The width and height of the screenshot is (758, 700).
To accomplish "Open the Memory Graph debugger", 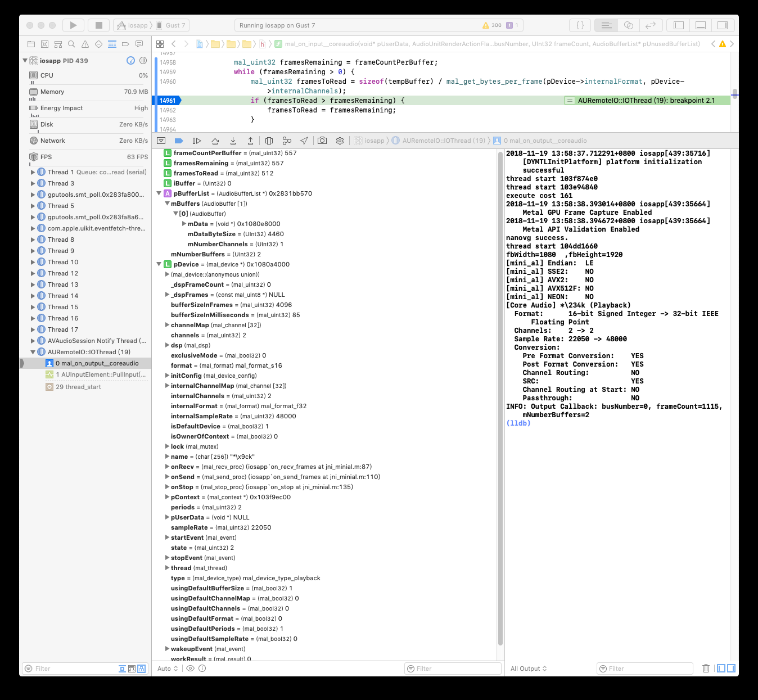I will pos(287,141).
